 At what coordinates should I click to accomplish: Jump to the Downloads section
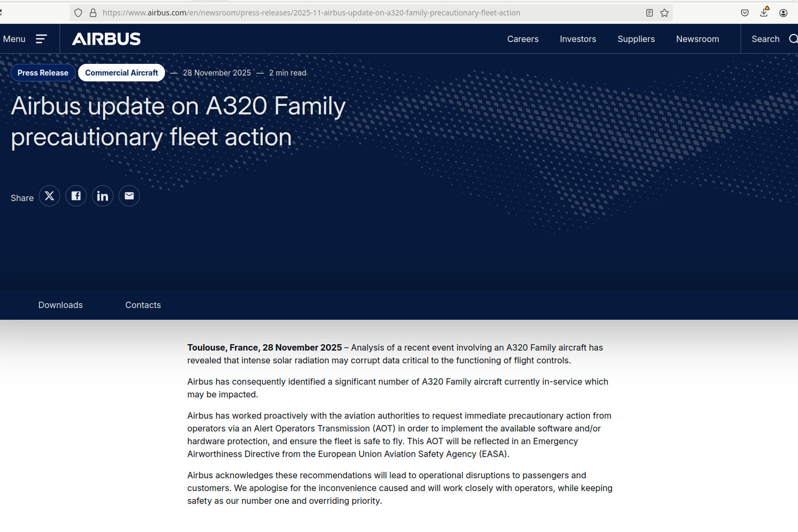(61, 305)
